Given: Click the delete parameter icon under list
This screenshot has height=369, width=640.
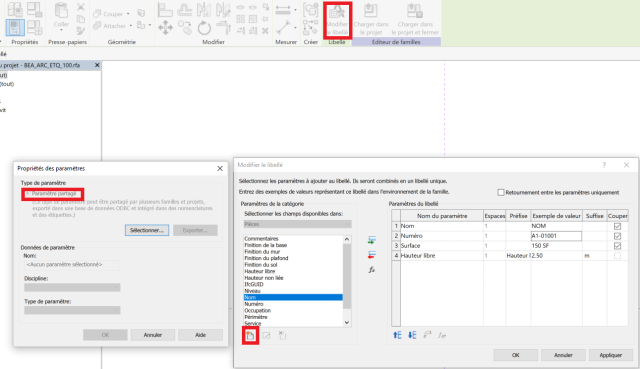Looking at the screenshot, I should 282,336.
